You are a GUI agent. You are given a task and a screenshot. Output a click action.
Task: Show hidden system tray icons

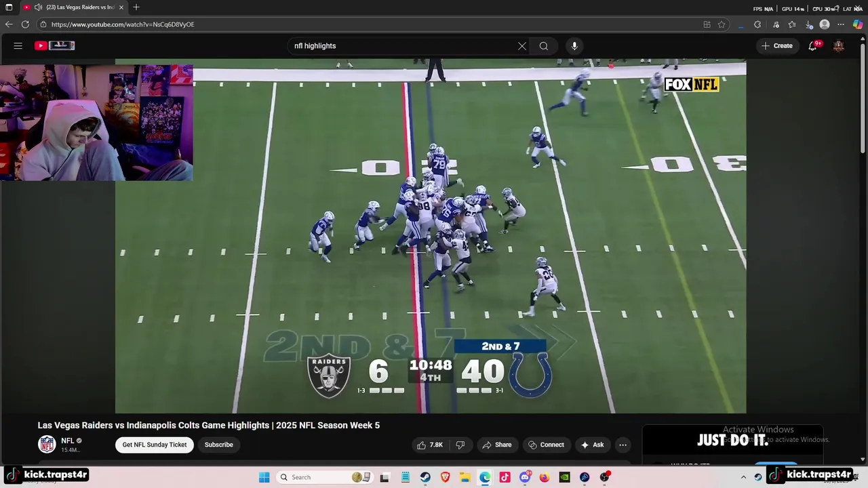pyautogui.click(x=743, y=477)
